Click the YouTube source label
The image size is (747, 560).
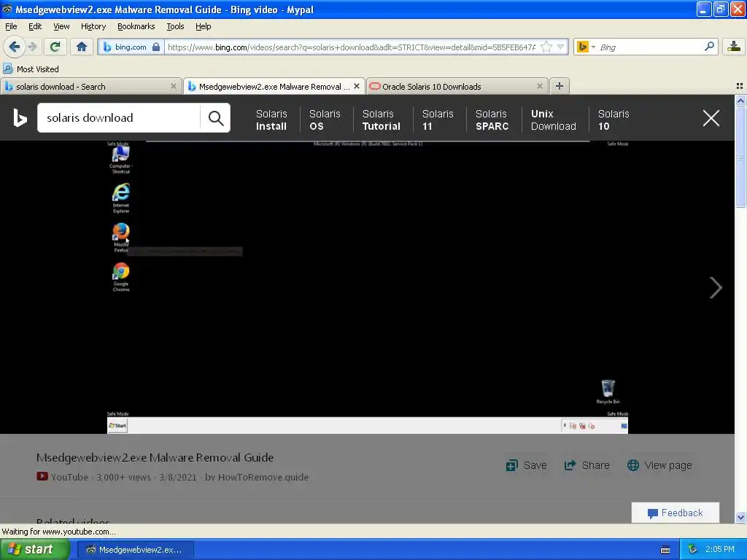tap(63, 477)
